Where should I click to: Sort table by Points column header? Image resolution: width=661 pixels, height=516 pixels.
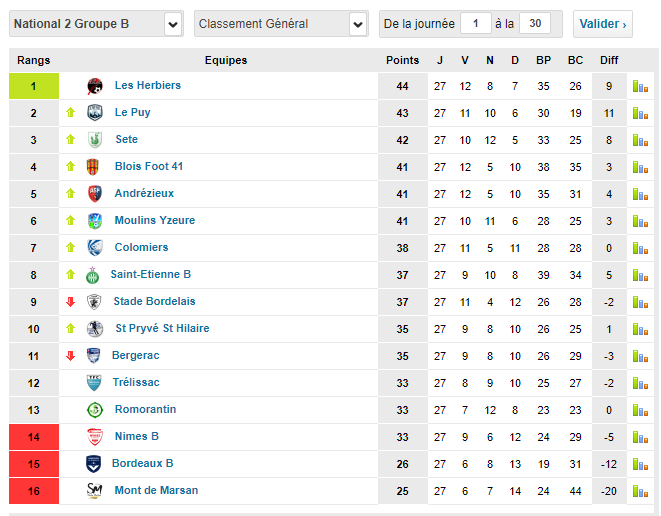[403, 60]
